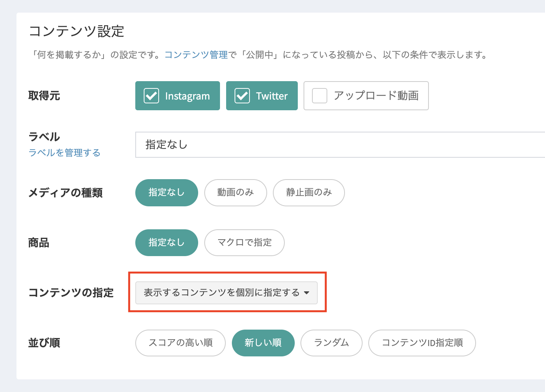Select 指定なし for 商品
The height and width of the screenshot is (392, 545).
[166, 243]
